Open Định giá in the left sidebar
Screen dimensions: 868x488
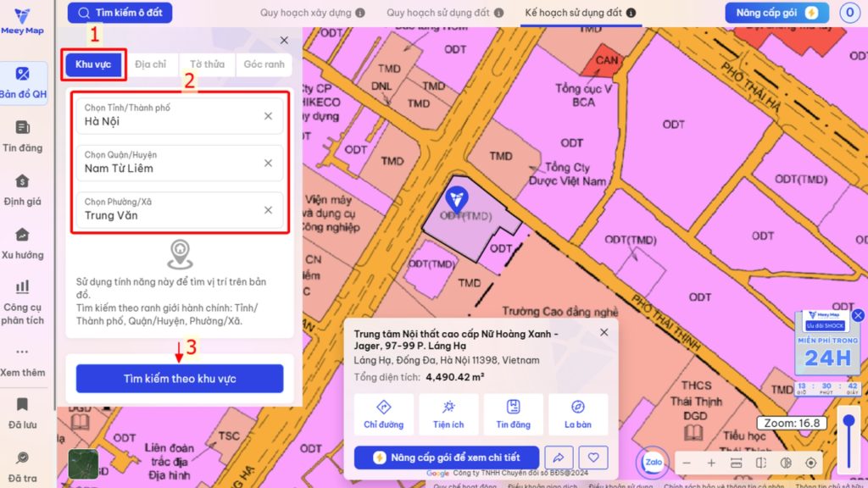pyautogui.click(x=23, y=191)
